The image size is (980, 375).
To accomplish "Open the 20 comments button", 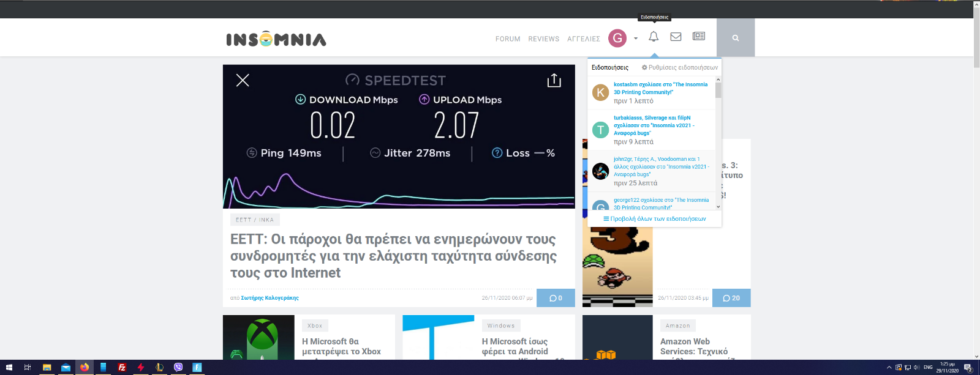I will click(731, 298).
